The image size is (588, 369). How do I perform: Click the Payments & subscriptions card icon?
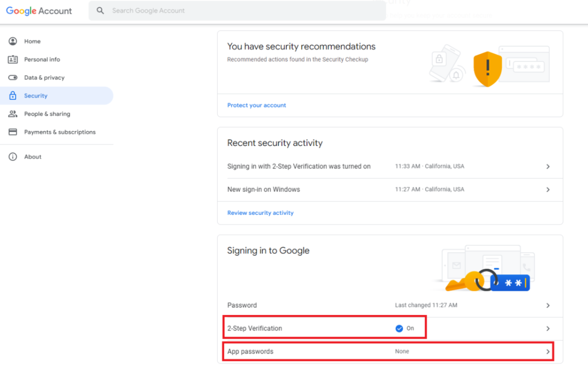pyautogui.click(x=13, y=132)
